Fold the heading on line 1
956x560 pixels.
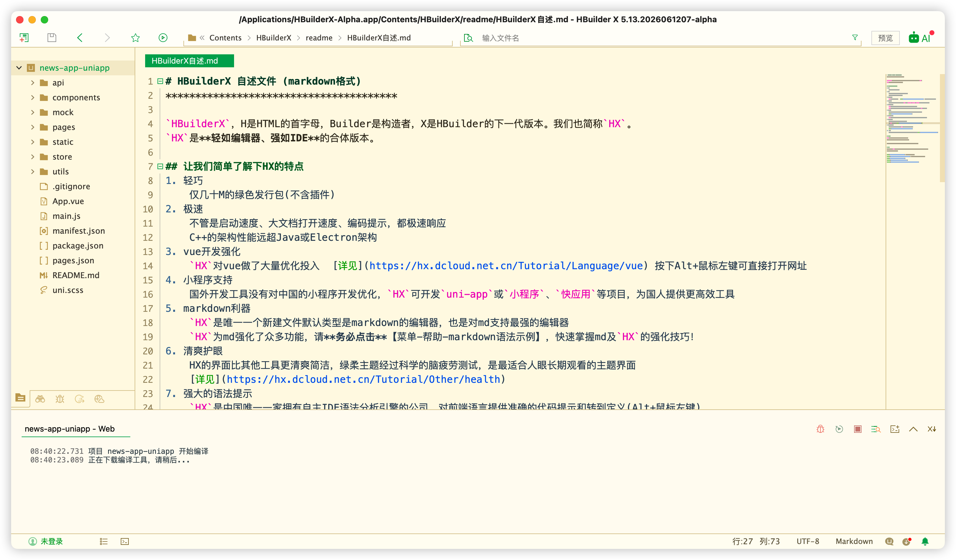click(x=160, y=81)
